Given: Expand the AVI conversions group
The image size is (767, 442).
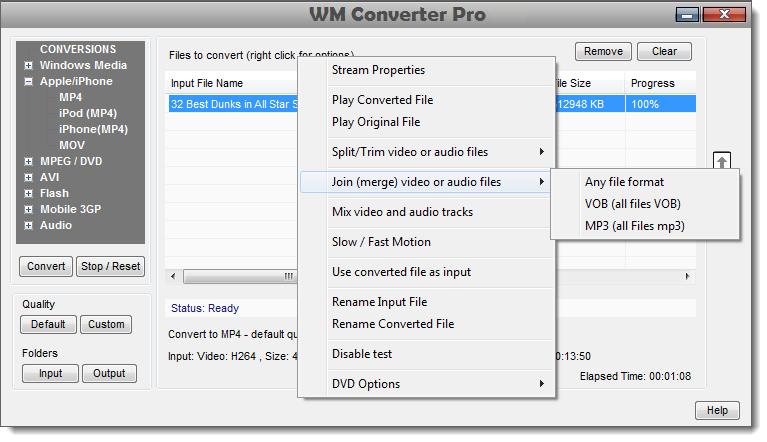Looking at the screenshot, I should (29, 178).
